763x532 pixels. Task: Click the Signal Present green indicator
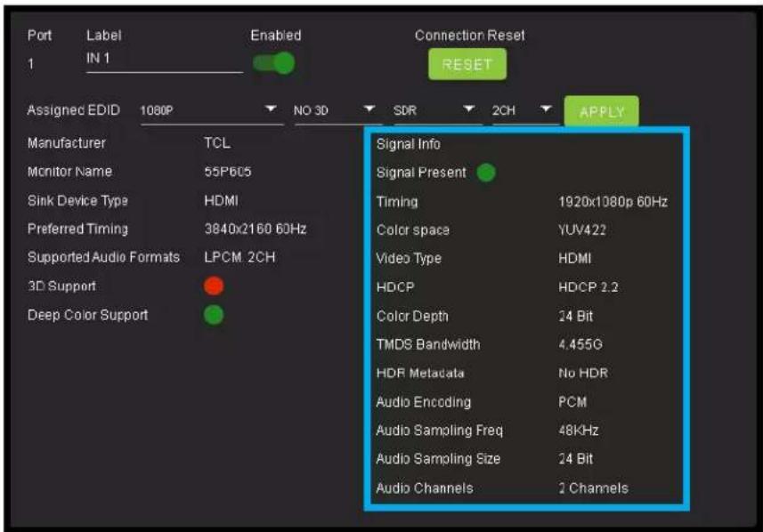click(485, 173)
